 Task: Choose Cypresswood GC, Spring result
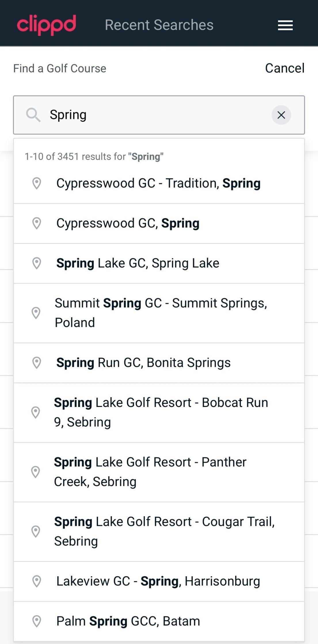[128, 223]
